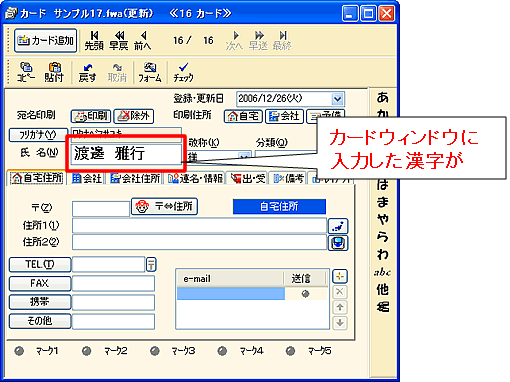This screenshot has width=510, height=382.
Task: Move e-mail entry down arrow
Action: 340,323
